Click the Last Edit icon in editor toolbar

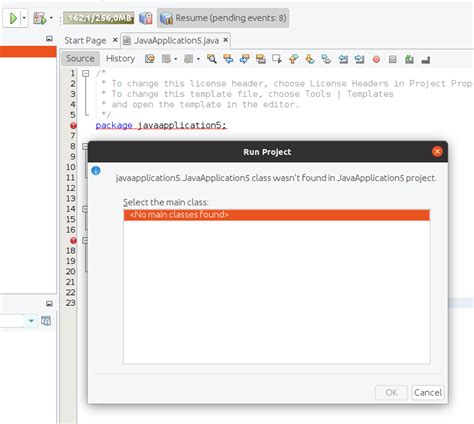[150, 59]
